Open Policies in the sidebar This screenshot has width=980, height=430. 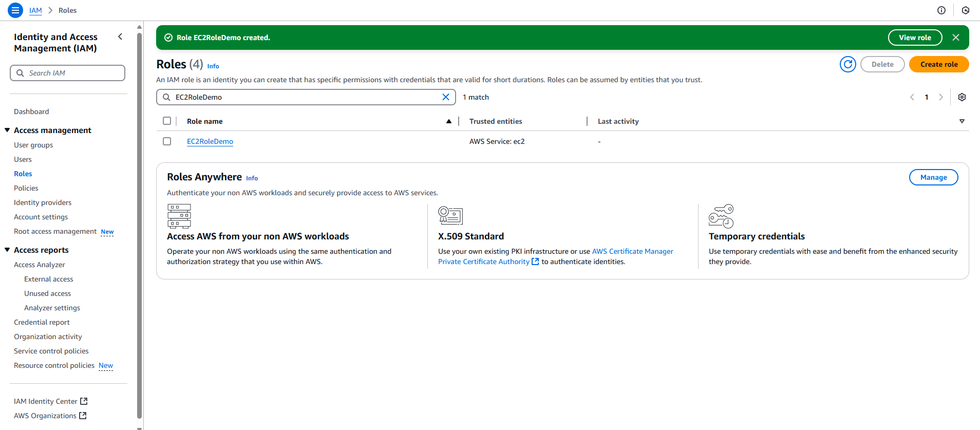(26, 188)
